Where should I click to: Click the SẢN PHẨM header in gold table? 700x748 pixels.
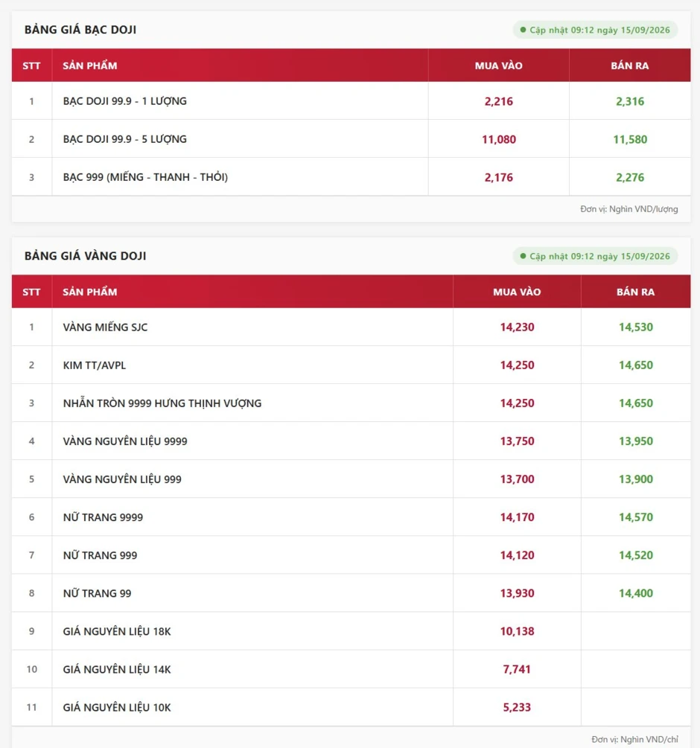tap(89, 292)
